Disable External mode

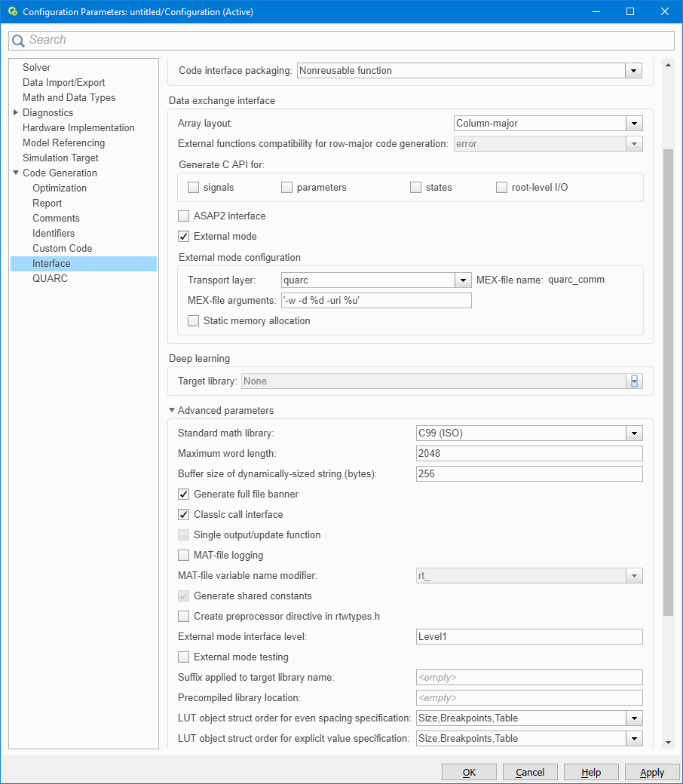183,236
